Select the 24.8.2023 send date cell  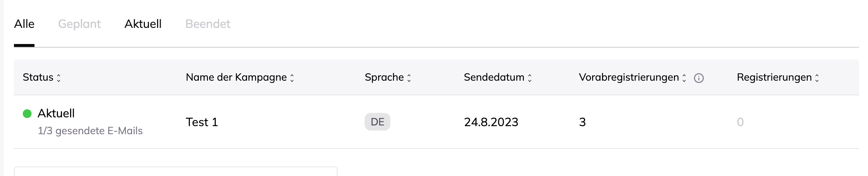(x=491, y=122)
